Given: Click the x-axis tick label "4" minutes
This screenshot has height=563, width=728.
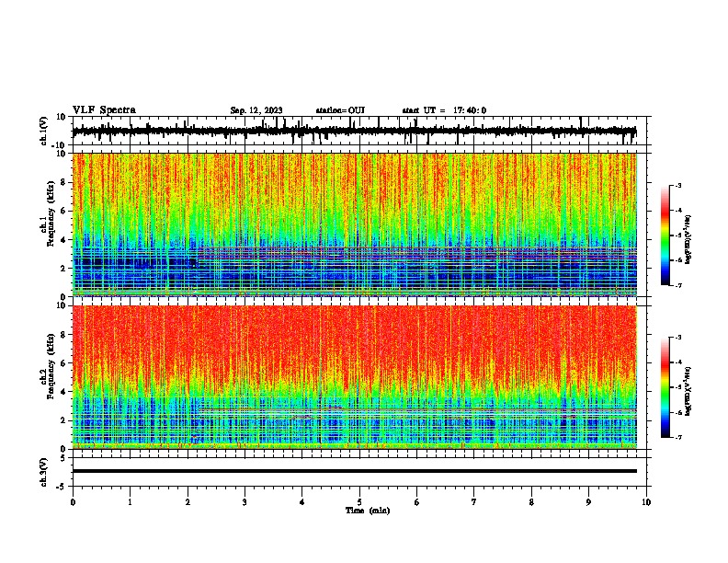Looking at the screenshot, I should 302,502.
